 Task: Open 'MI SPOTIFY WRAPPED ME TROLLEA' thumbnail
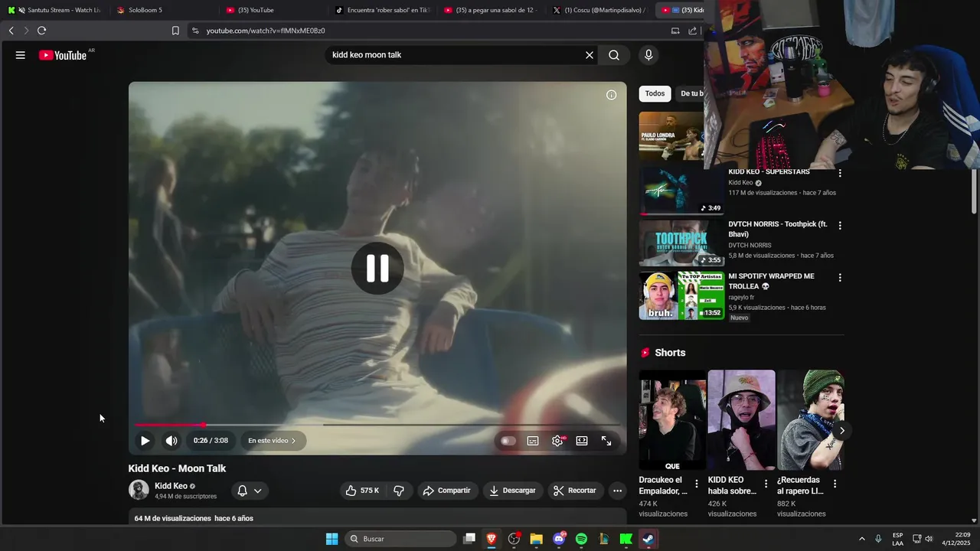(x=681, y=295)
